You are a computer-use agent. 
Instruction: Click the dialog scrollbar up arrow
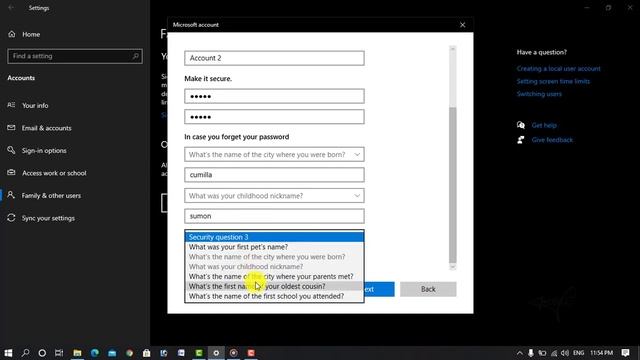[x=452, y=49]
